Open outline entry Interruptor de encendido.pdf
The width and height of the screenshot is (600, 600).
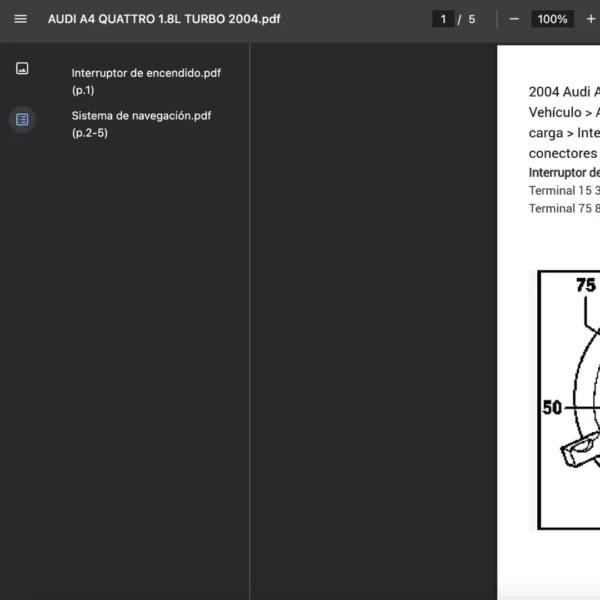pos(146,81)
